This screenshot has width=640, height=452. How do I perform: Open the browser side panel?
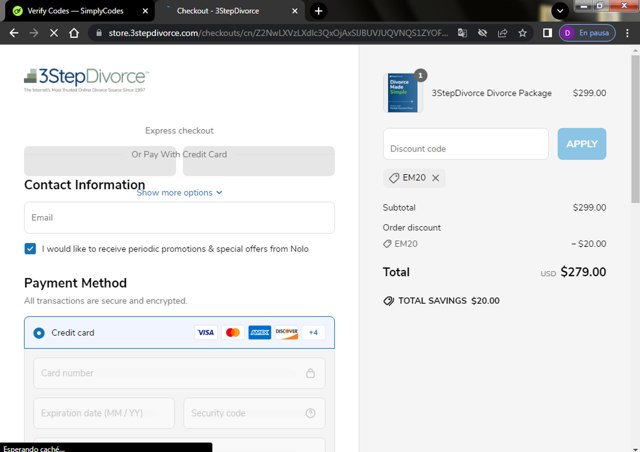pos(547,33)
